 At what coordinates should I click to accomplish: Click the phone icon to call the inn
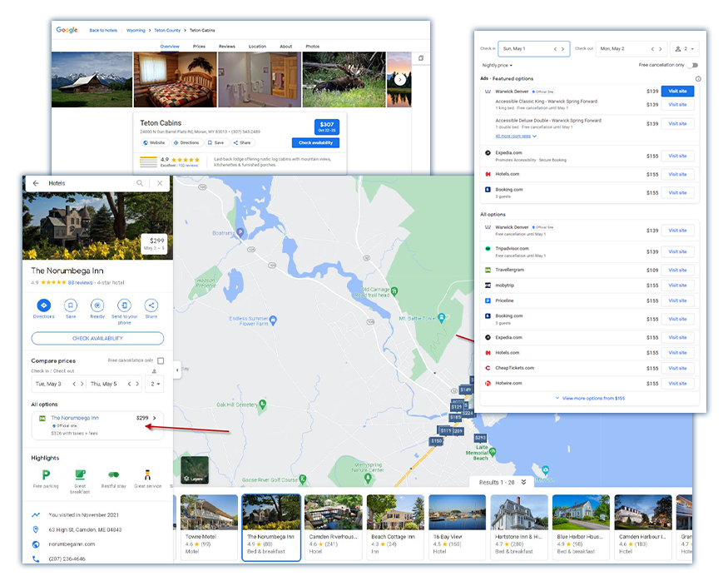coord(35,559)
